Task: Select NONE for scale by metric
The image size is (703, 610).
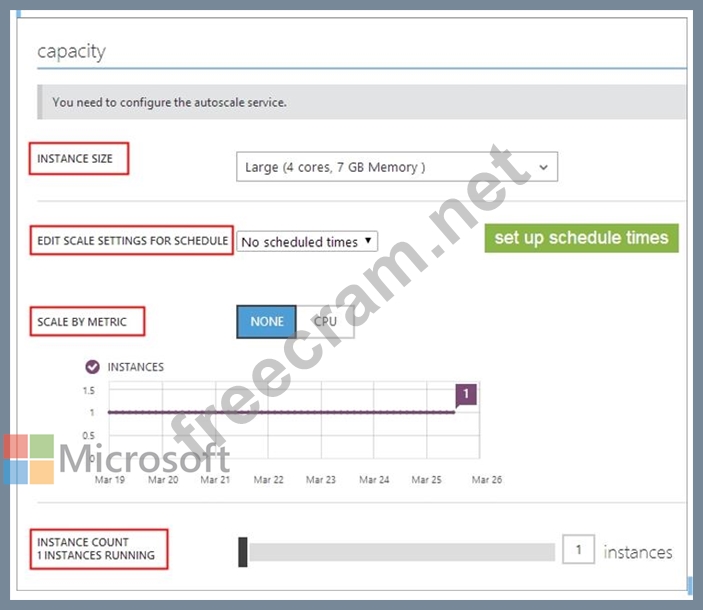Action: click(267, 322)
